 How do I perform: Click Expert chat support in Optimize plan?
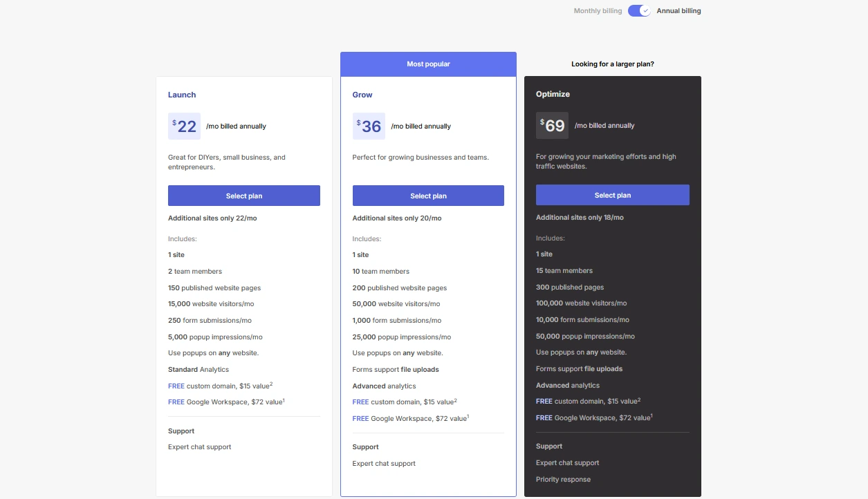[x=568, y=463]
